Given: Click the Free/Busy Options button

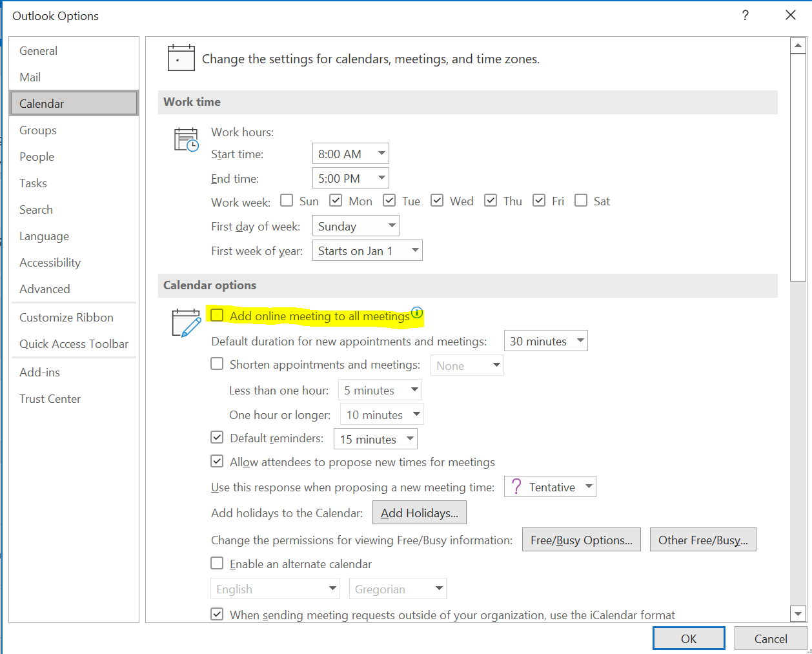Looking at the screenshot, I should click(x=582, y=540).
